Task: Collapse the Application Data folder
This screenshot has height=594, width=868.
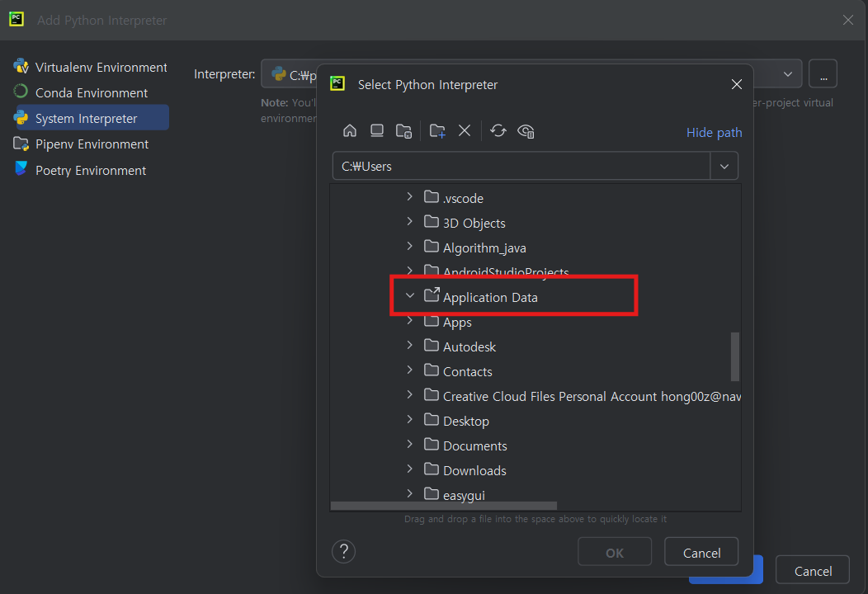Action: point(409,296)
